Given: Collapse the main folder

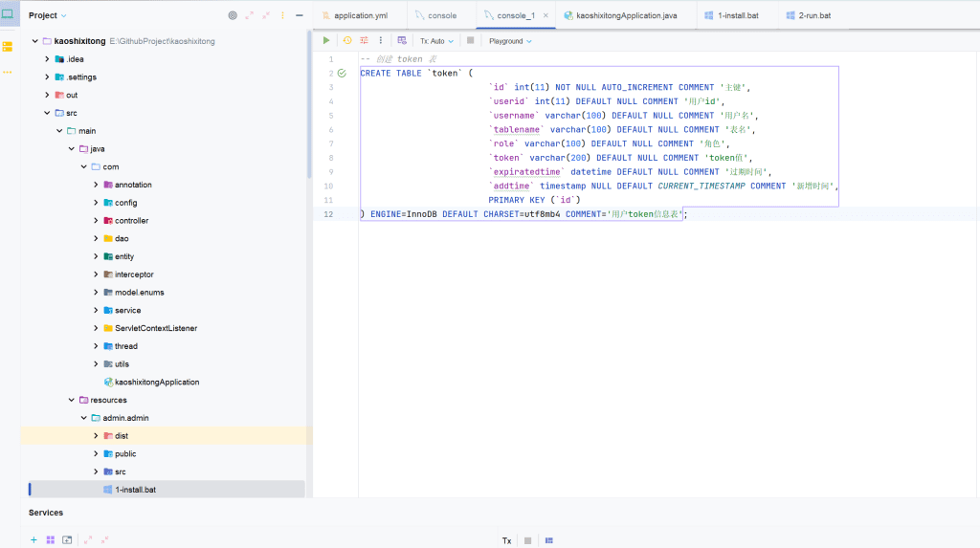Looking at the screenshot, I should tap(59, 131).
